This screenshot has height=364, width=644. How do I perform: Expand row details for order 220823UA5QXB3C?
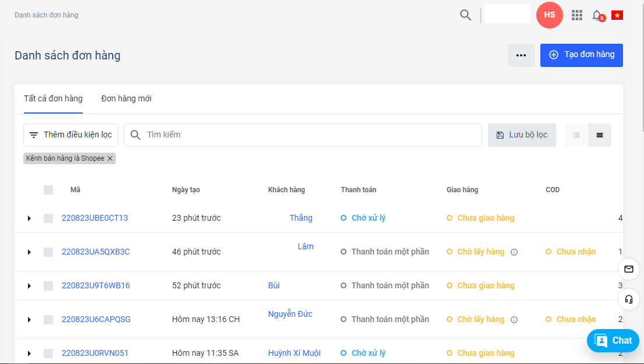(29, 252)
